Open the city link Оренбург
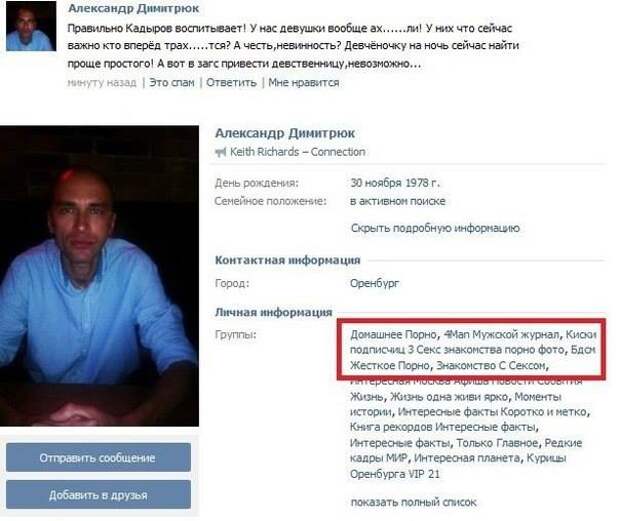This screenshot has height=521, width=620. coord(375,283)
